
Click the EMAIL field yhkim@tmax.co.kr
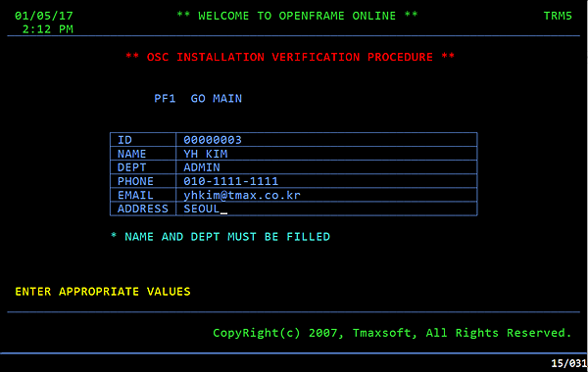(x=326, y=195)
